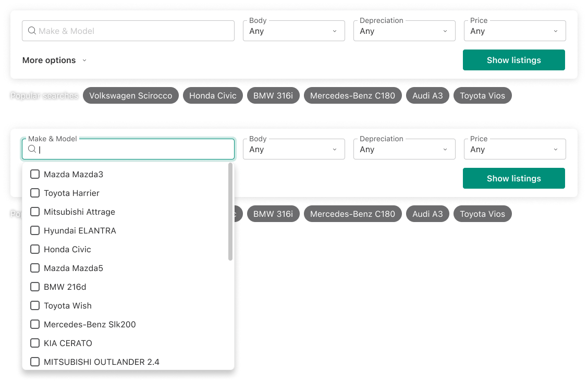Select the Mercedes-Benz C180 chip in the lower row
This screenshot has height=381, width=588.
[352, 214]
